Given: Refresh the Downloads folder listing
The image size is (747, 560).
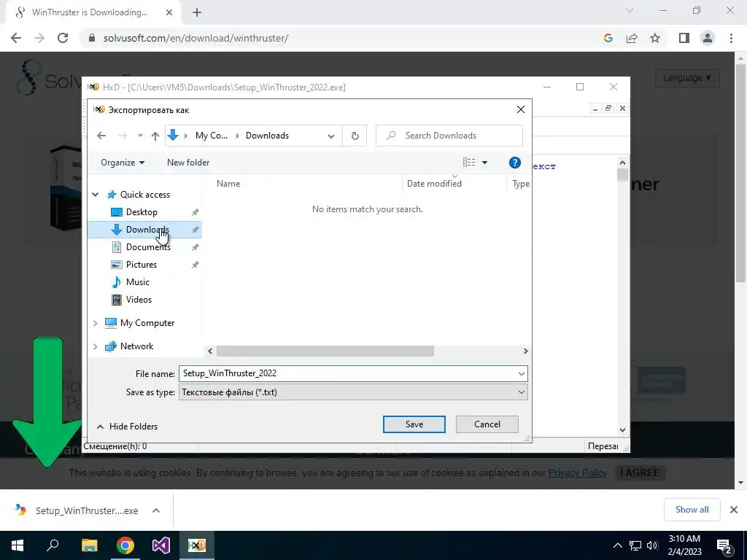Looking at the screenshot, I should tap(355, 136).
